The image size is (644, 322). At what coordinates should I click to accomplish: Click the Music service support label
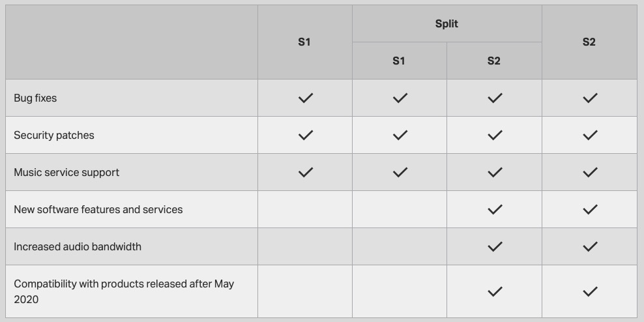(66, 172)
